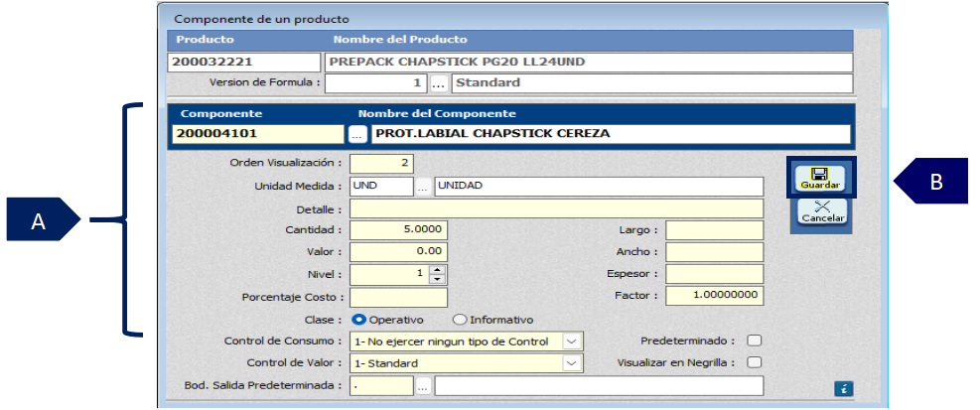980x410 pixels.
Task: Focus the Orden Visualización field
Action: pos(381,164)
